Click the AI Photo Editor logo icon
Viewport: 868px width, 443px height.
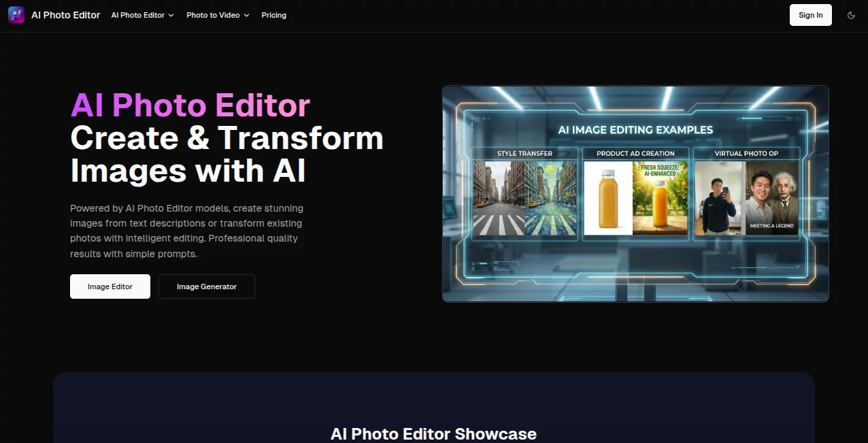[x=16, y=14]
